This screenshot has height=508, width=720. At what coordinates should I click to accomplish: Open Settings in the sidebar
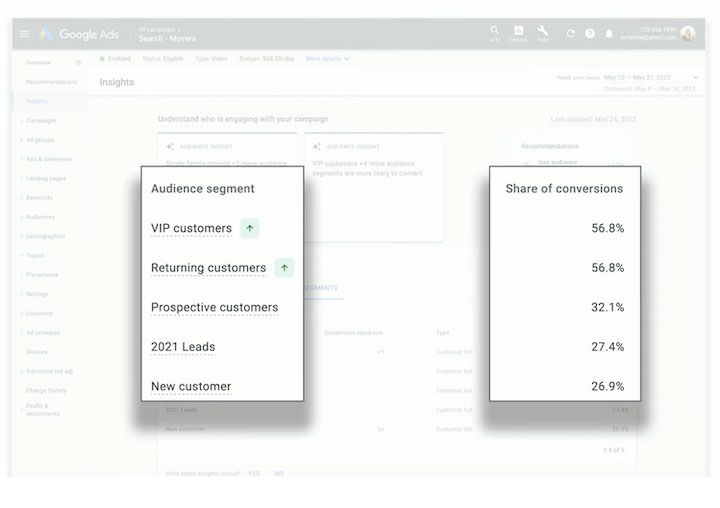coord(37,294)
